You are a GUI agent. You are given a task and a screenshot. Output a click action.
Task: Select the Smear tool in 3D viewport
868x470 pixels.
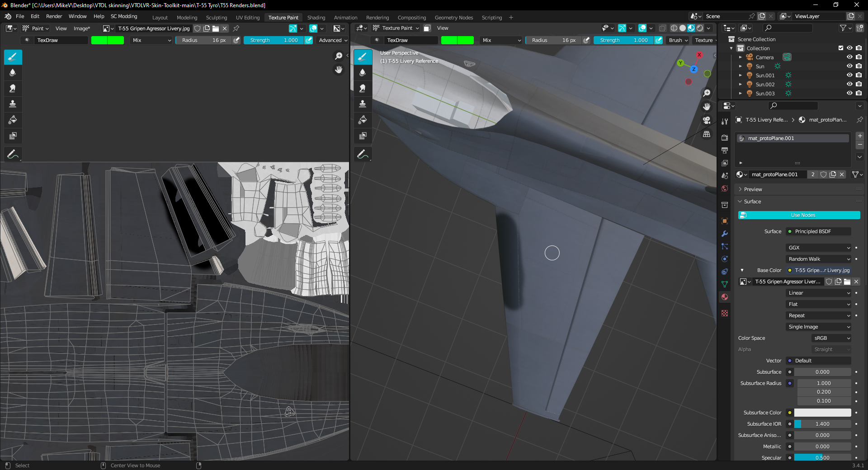coord(363,89)
